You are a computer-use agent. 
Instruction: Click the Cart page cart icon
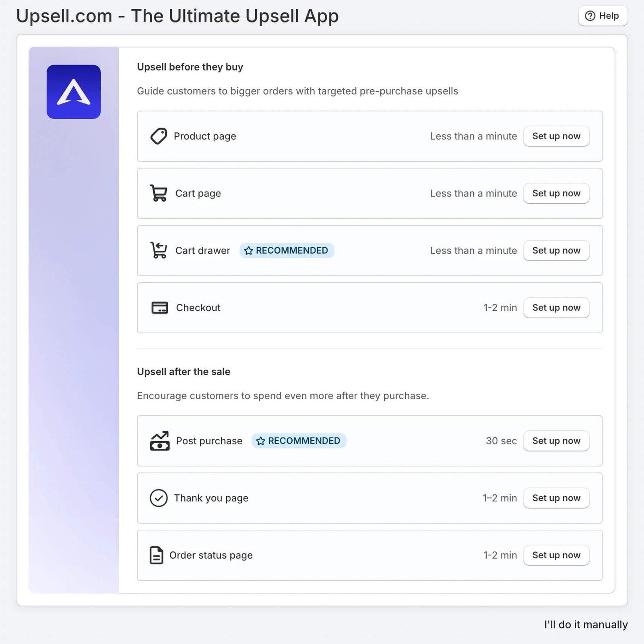click(x=159, y=193)
